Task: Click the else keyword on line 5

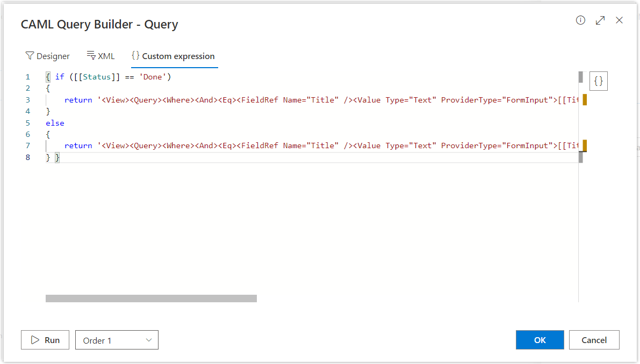Action: click(54, 122)
